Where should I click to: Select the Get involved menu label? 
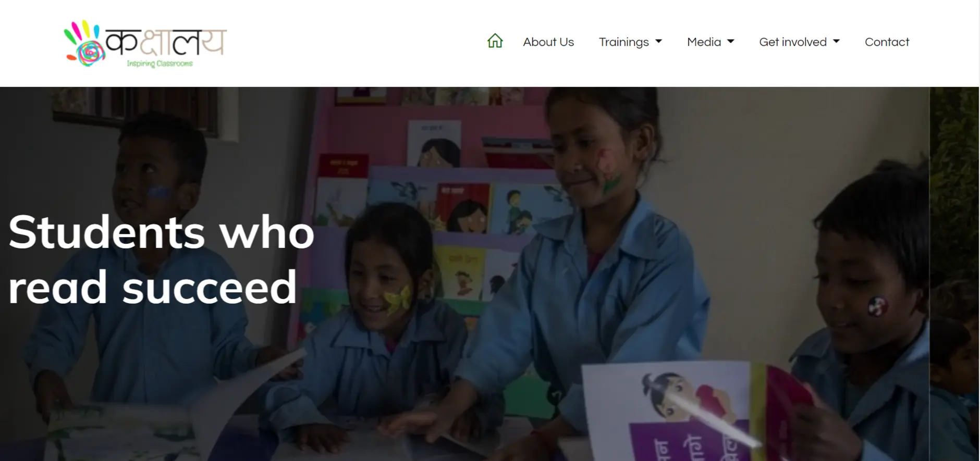coord(793,42)
